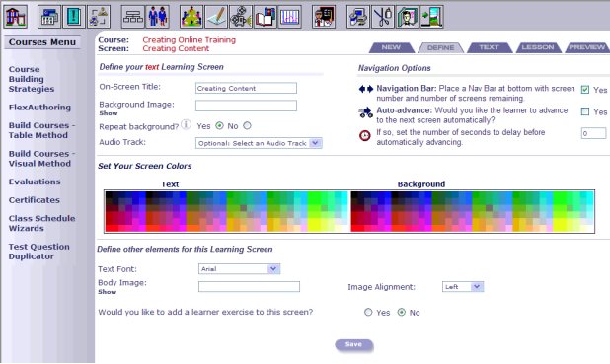Screen dimensions: 610x364
Task: Open the Image Alignment dropdown
Action: pyautogui.click(x=463, y=287)
